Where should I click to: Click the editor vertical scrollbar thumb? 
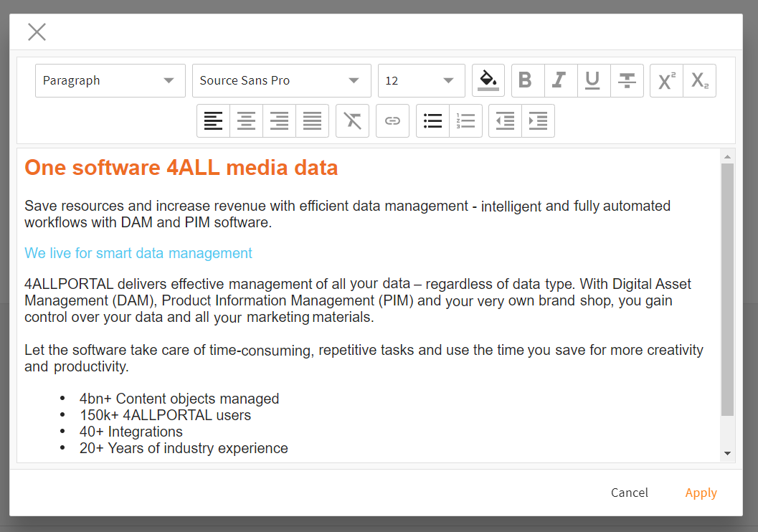pyautogui.click(x=727, y=290)
